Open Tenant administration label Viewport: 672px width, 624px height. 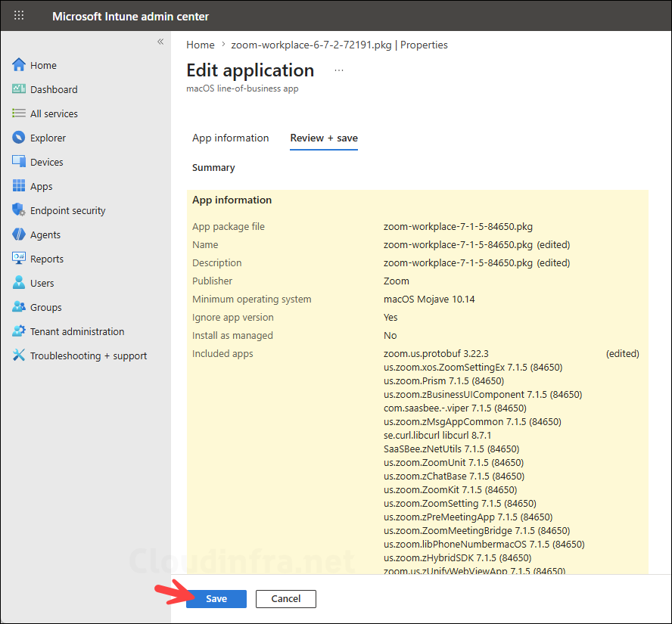click(77, 331)
